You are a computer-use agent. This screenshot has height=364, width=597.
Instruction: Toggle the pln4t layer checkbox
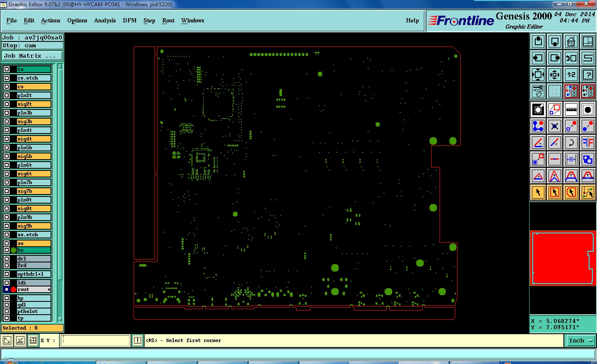pyautogui.click(x=7, y=130)
